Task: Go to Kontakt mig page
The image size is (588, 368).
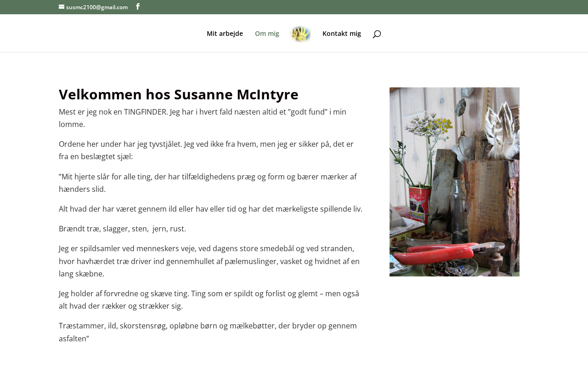Action: (x=342, y=34)
